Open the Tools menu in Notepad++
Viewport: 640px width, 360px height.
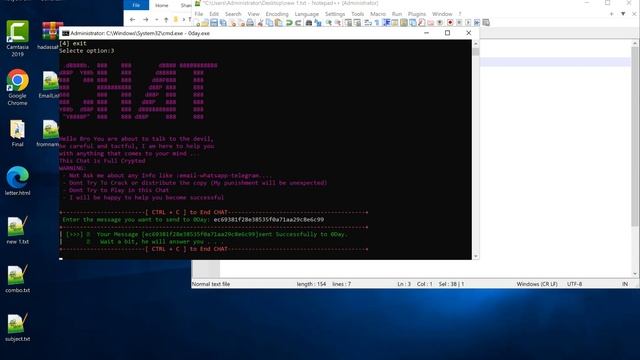[358, 14]
